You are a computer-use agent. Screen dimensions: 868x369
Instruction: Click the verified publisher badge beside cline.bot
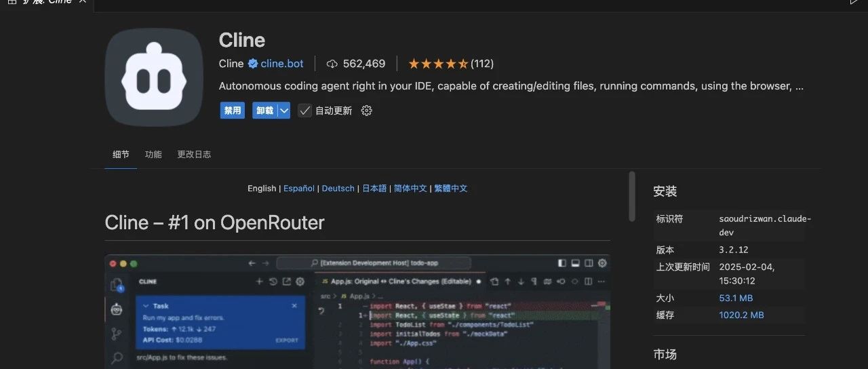[253, 64]
